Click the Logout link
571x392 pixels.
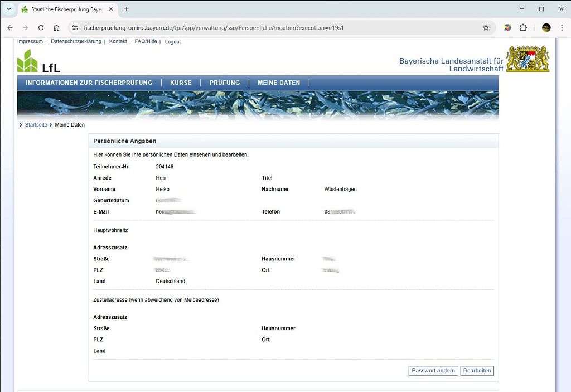(x=172, y=42)
